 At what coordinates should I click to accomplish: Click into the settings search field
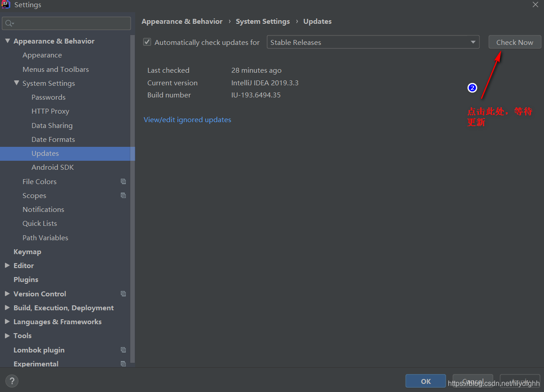click(x=66, y=23)
